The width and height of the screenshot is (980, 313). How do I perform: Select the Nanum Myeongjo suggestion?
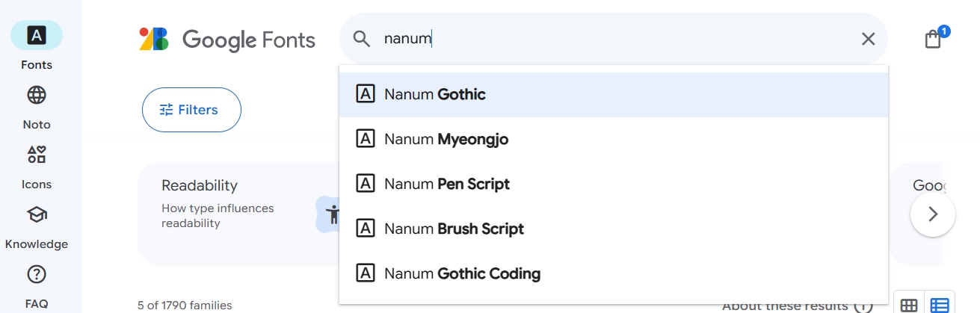(x=614, y=140)
